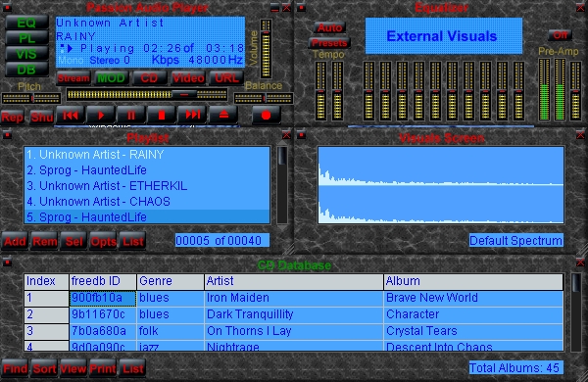Stop playback with the stop button
This screenshot has height=382, width=588.
[162, 115]
